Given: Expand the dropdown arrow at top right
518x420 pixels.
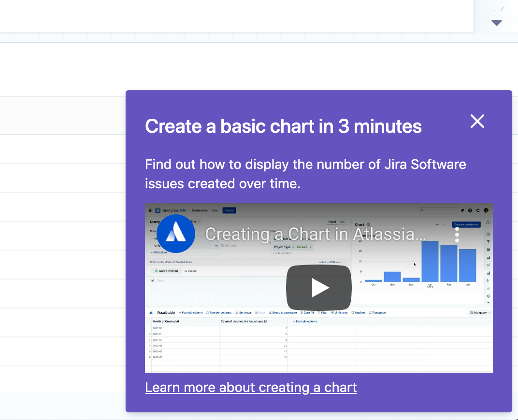Looking at the screenshot, I should coord(497,23).
